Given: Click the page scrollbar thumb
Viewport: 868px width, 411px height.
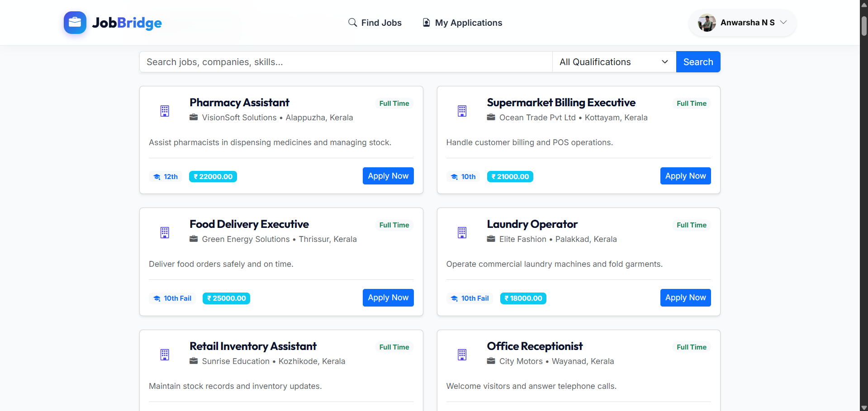Looking at the screenshot, I should click(864, 26).
